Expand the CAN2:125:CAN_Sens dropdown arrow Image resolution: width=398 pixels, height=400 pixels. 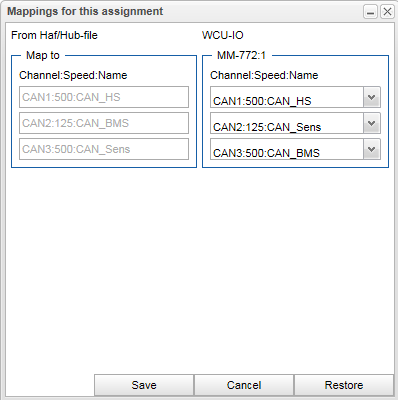pos(372,123)
